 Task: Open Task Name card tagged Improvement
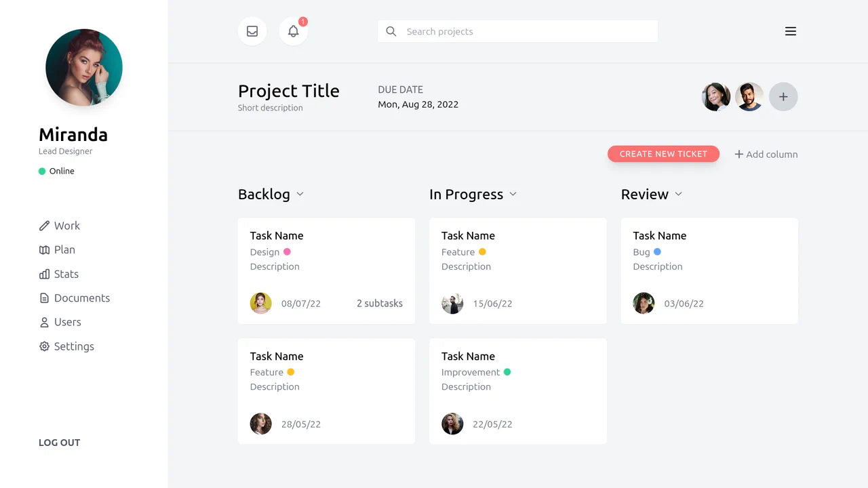(x=518, y=391)
